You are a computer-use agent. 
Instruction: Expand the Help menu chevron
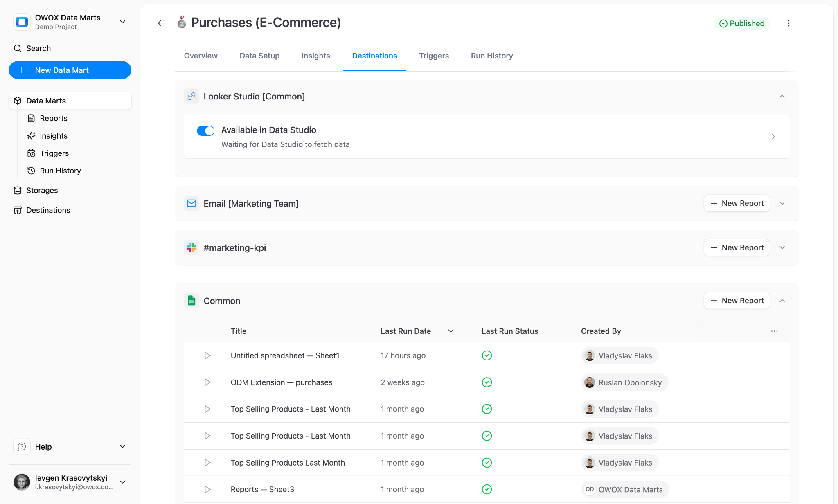point(122,447)
